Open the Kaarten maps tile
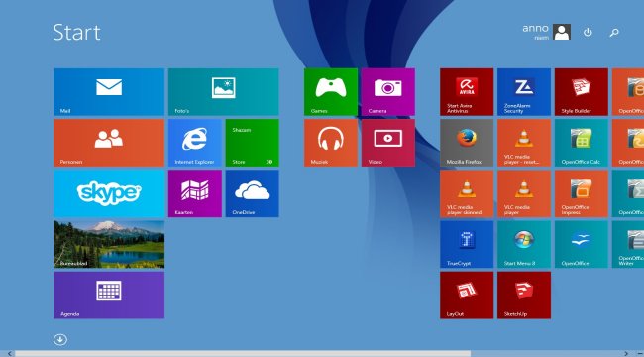The image size is (644, 357). [194, 193]
